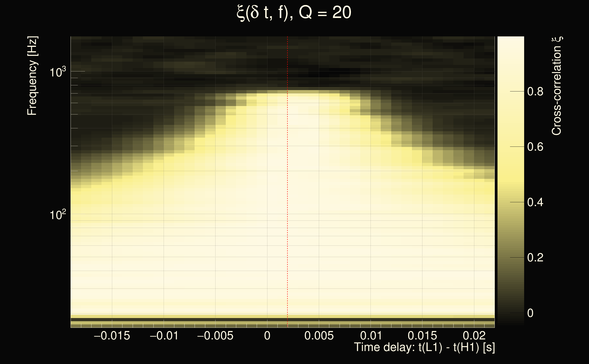589x364 pixels.
Task: Click the 0.015 x-axis tick label
Action: [422, 336]
